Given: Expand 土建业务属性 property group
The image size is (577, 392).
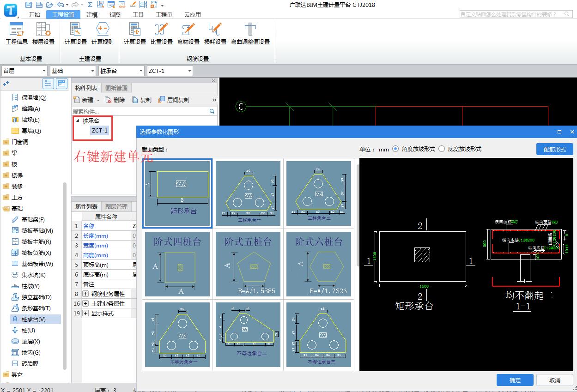Looking at the screenshot, I should coord(85,303).
